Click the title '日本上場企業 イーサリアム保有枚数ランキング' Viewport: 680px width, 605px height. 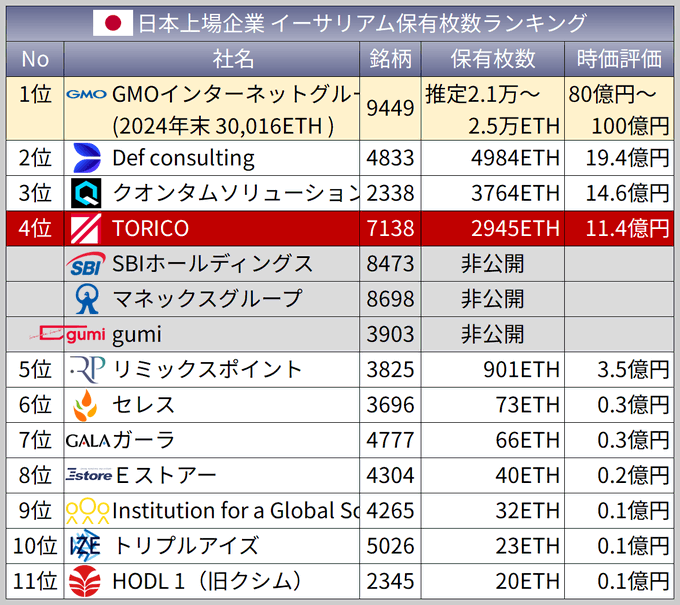click(363, 23)
